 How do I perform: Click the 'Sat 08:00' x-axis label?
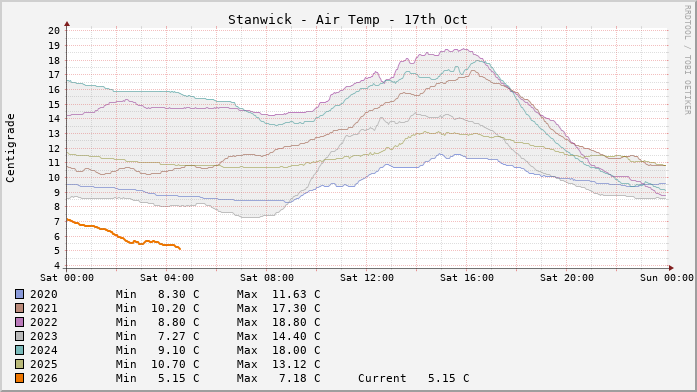pyautogui.click(x=267, y=278)
